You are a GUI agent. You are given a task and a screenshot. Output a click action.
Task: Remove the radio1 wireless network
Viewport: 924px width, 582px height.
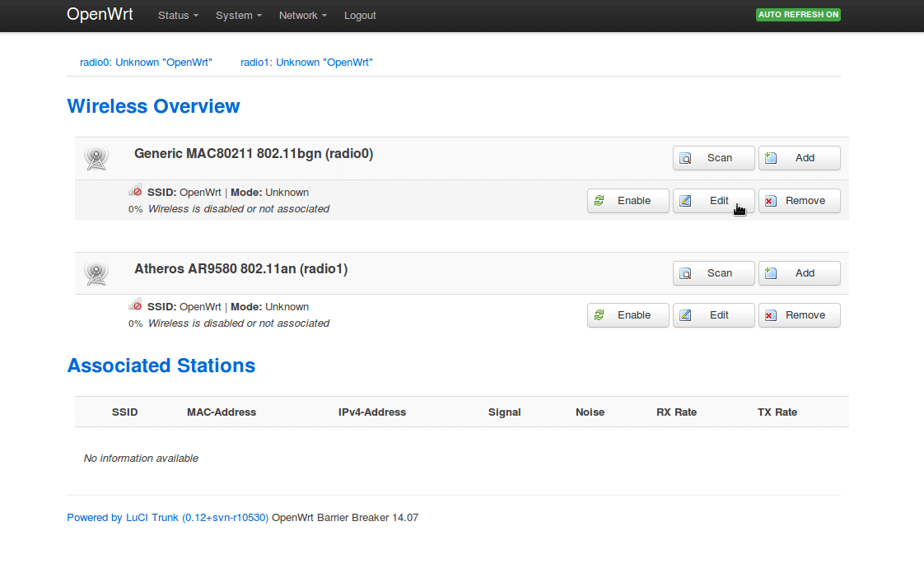(x=799, y=315)
